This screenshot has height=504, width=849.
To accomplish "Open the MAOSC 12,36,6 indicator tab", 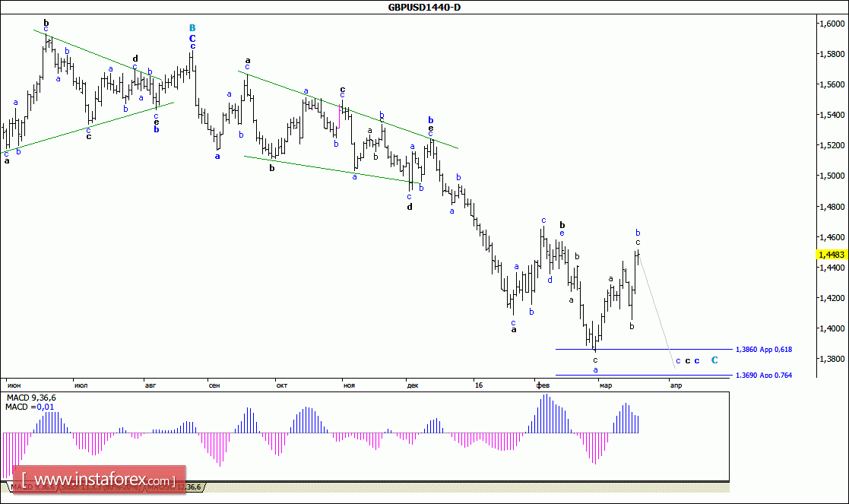I will pos(174,487).
